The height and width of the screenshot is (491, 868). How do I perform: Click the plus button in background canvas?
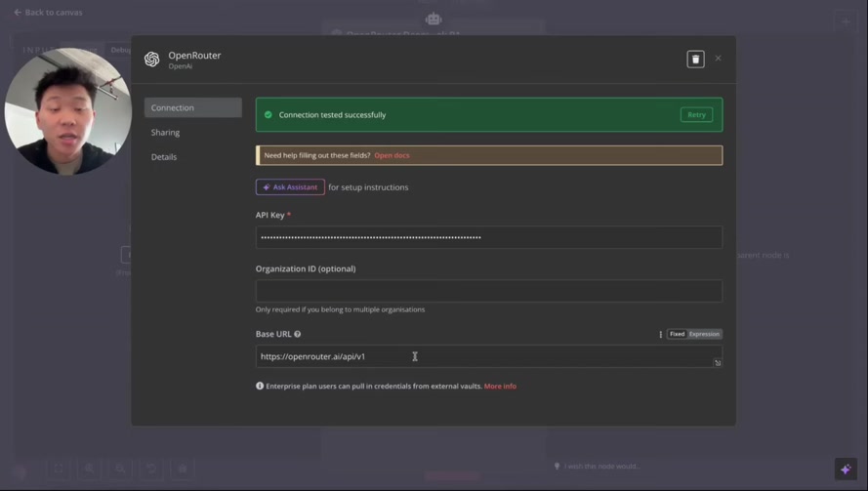(x=846, y=22)
